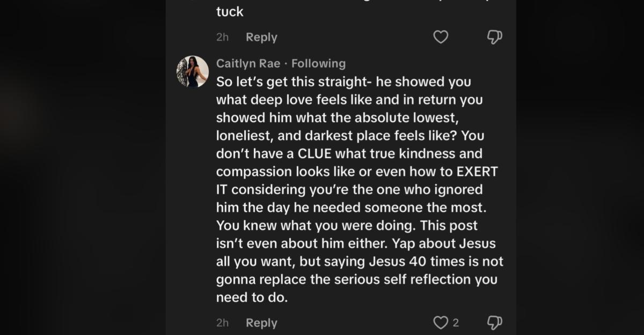Image resolution: width=644 pixels, height=335 pixels.
Task: Click the dislike icon on the tuck comment
Action: (x=494, y=37)
